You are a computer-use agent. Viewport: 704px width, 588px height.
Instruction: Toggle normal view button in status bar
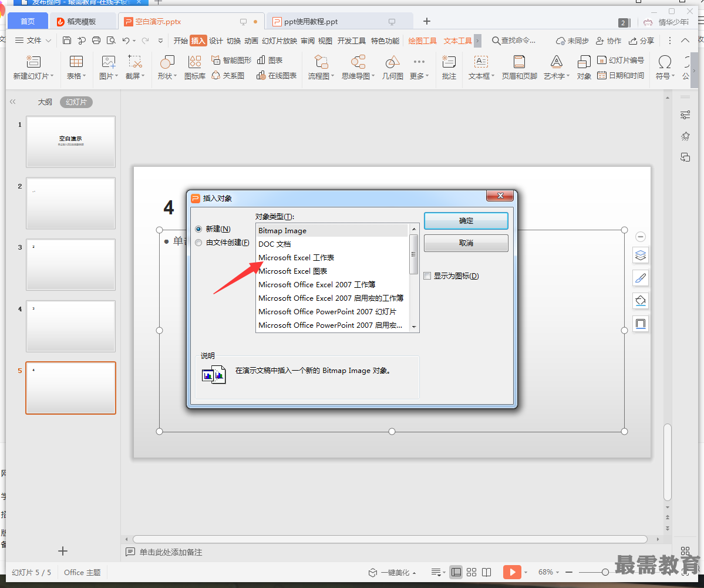456,572
